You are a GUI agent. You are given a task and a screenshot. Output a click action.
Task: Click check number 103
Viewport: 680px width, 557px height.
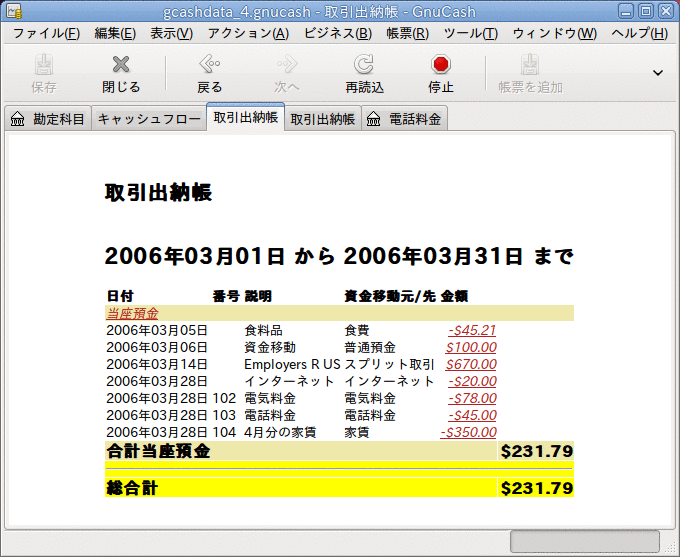(x=224, y=415)
